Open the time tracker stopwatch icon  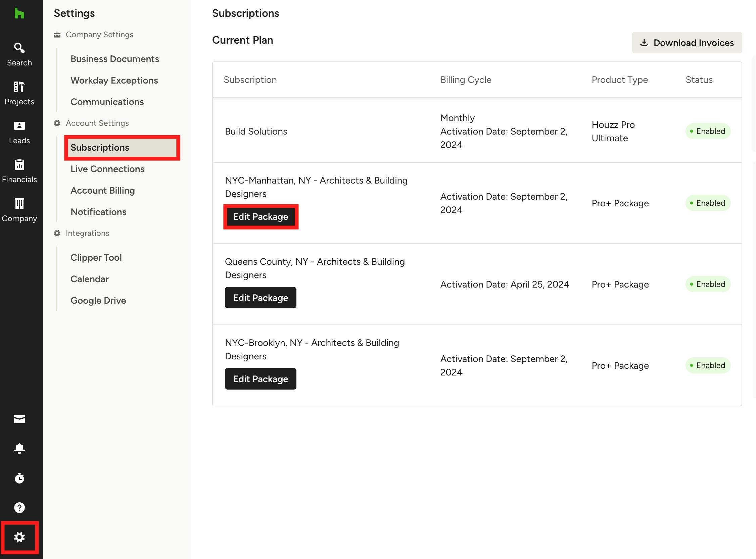[19, 478]
